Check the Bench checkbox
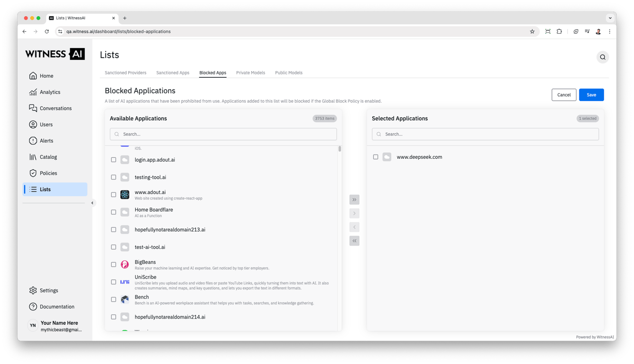 click(x=113, y=300)
